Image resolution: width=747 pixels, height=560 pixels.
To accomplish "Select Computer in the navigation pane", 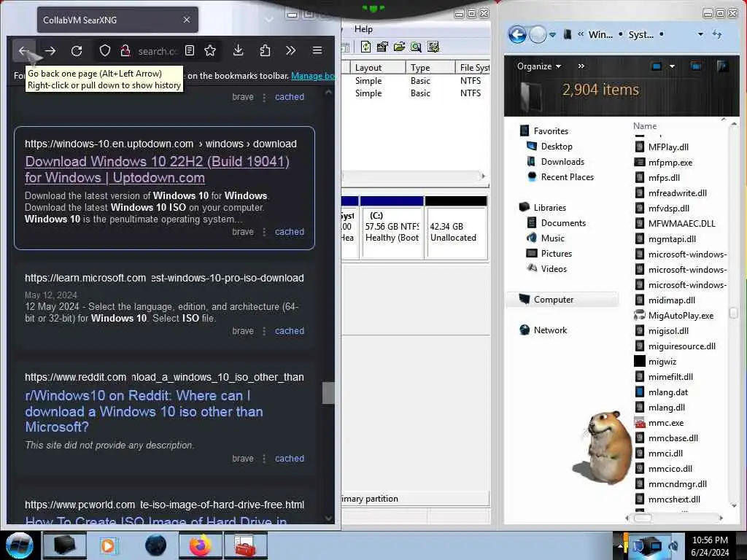I will coord(562,299).
